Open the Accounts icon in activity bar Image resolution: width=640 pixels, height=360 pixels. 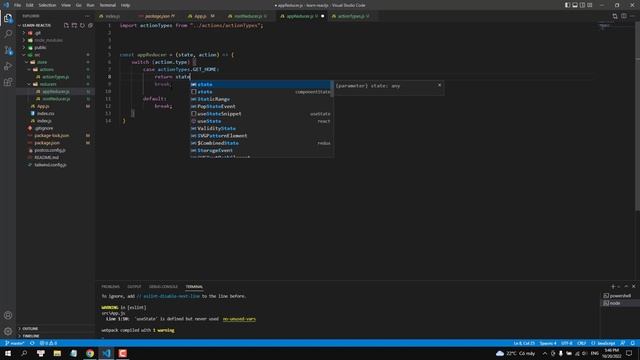pyautogui.click(x=8, y=315)
